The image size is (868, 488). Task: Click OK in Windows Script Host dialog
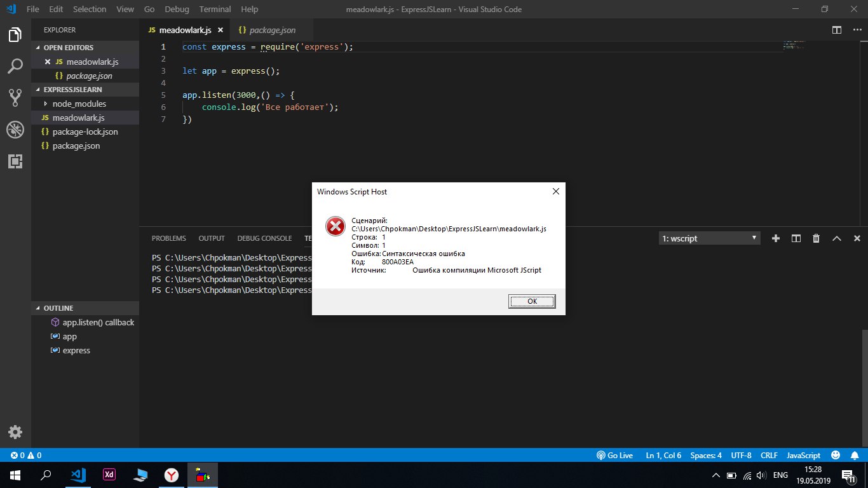532,301
